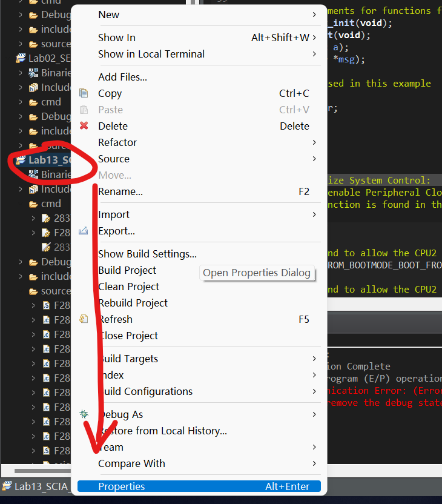This screenshot has height=504, width=442.
Task: Click the Debug As bug icon
Action: tap(84, 414)
